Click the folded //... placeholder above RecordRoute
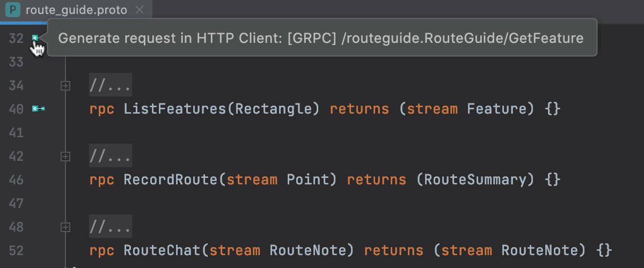Viewport: 644px width, 268px height. coord(111,156)
